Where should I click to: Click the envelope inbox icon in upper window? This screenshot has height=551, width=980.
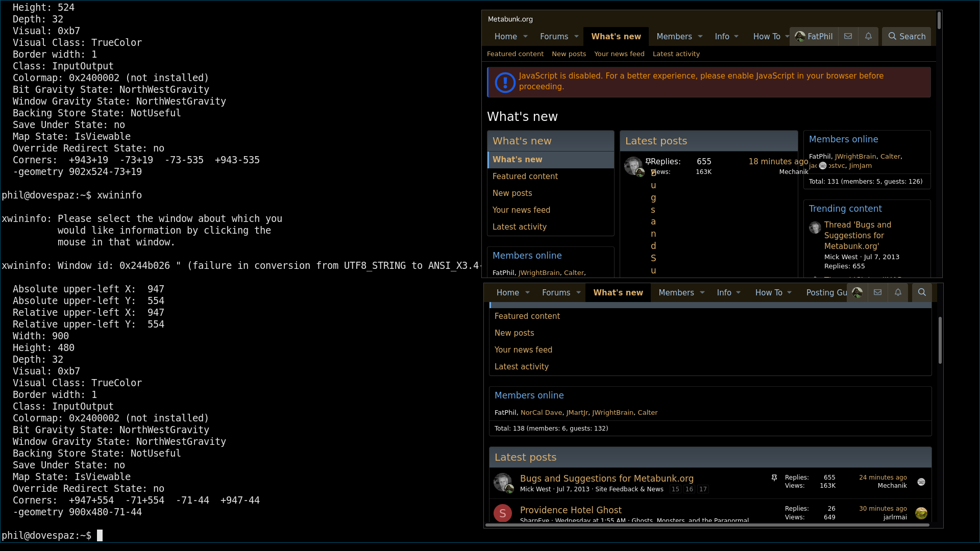(x=848, y=36)
